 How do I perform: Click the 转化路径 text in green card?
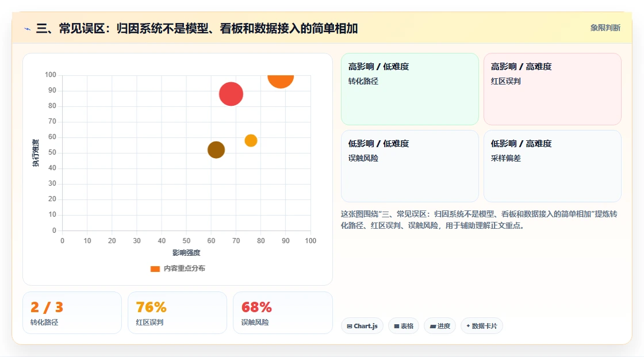363,81
